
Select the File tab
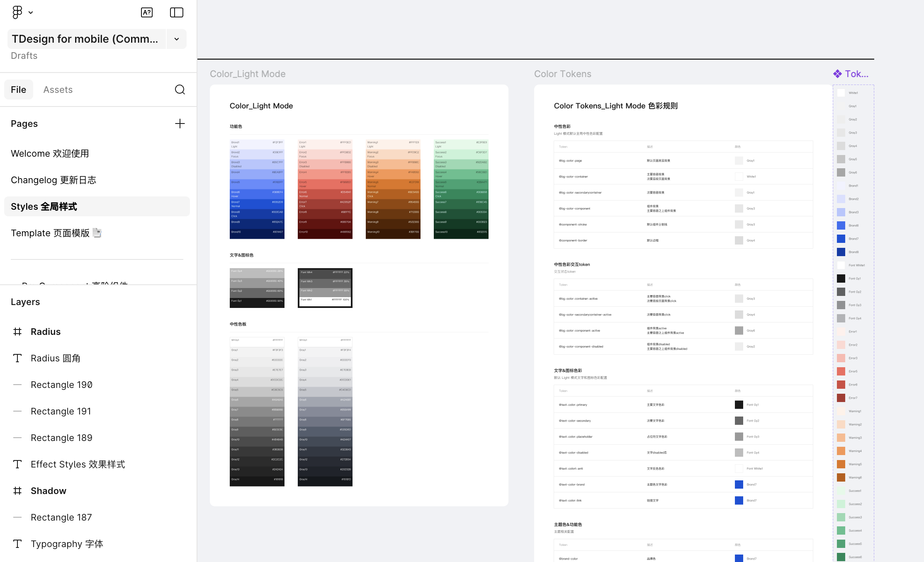(x=19, y=90)
